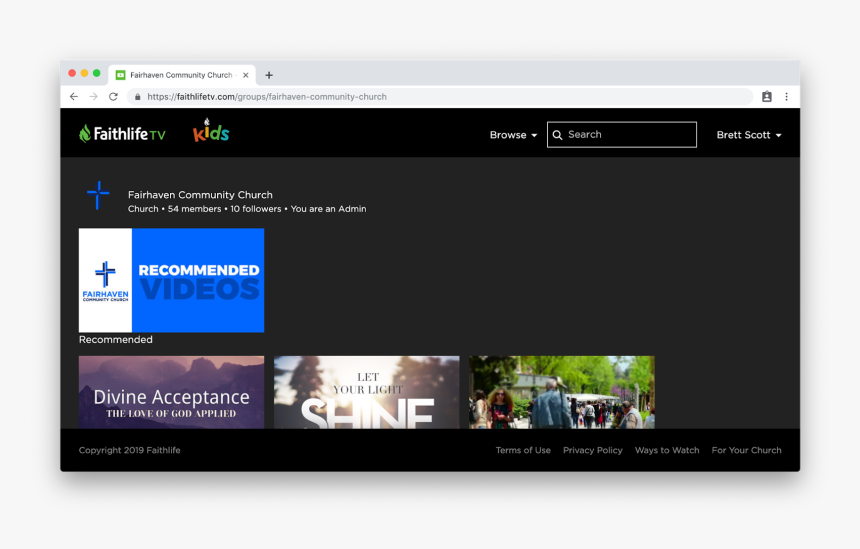Click the Fairhaven Community Church heading
Viewport: 860px width, 549px height.
(x=200, y=195)
